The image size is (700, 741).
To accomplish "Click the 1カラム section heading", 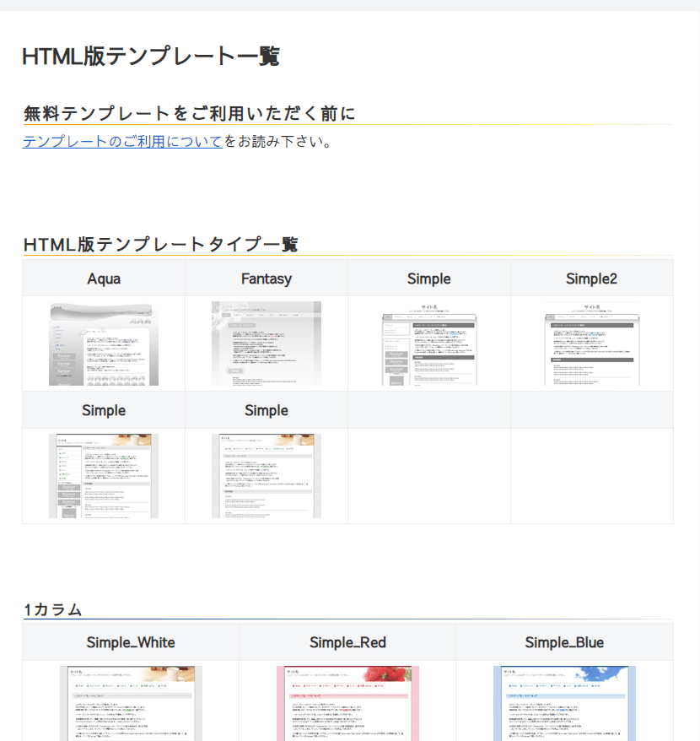I will coord(52,609).
